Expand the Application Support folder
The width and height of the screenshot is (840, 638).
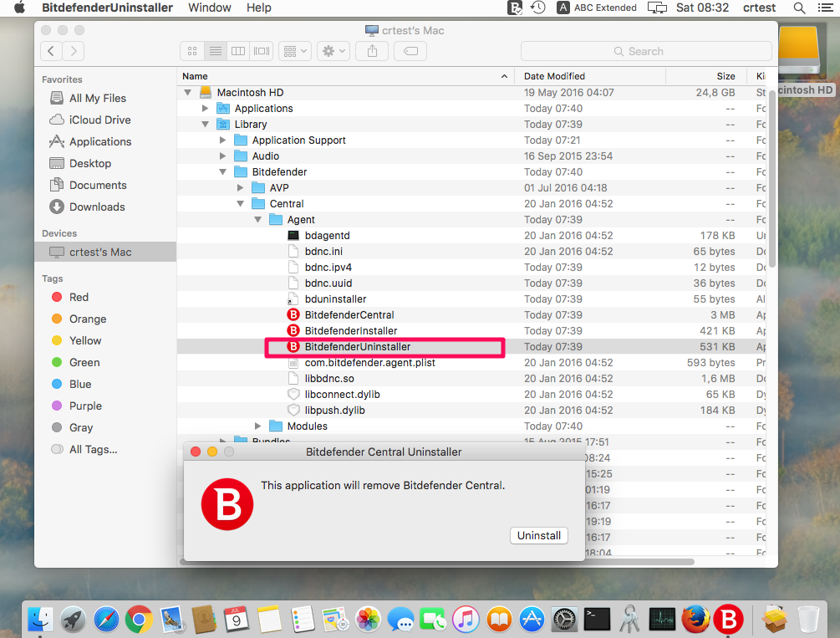click(x=223, y=140)
